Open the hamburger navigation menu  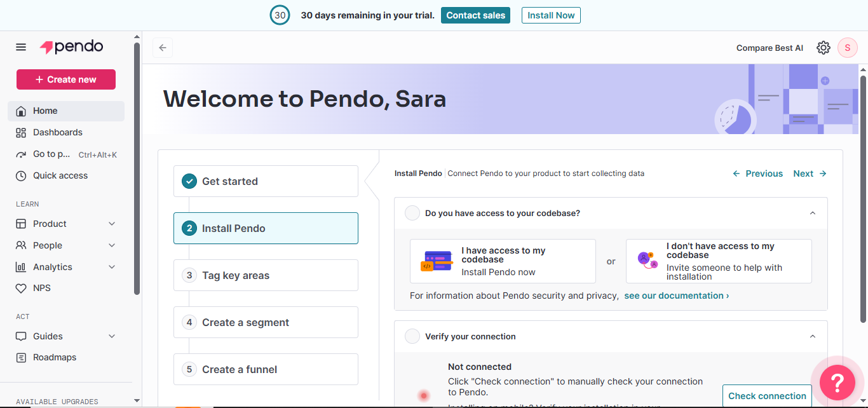pos(21,47)
